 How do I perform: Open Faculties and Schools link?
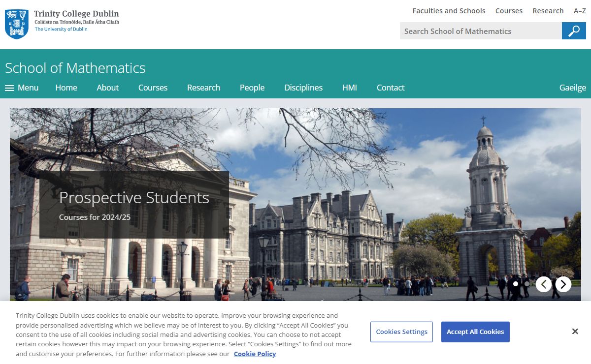click(x=449, y=11)
